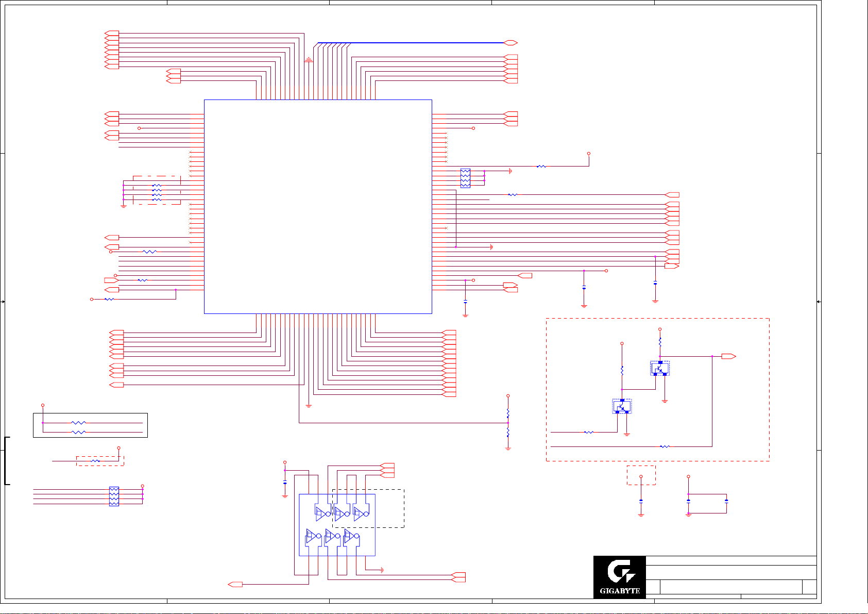Image resolution: width=868 pixels, height=614 pixels.
Task: Select the capacitor left of the inverter package
Action: [x=285, y=483]
